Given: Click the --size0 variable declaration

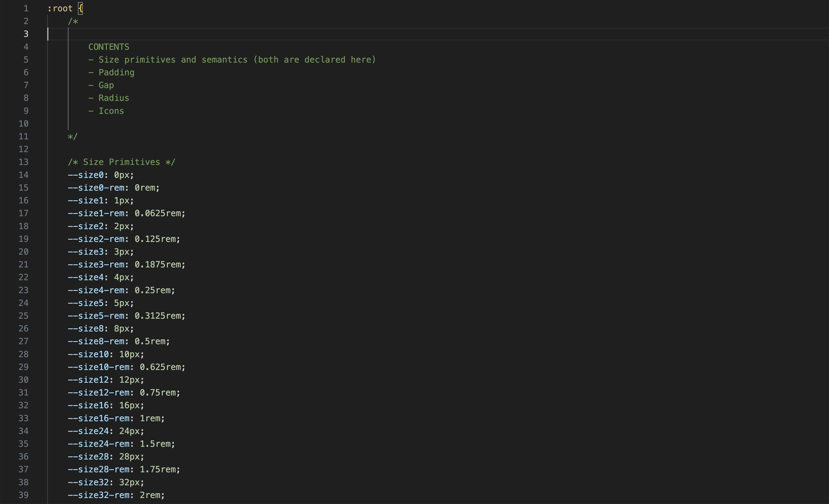Looking at the screenshot, I should coord(86,175).
